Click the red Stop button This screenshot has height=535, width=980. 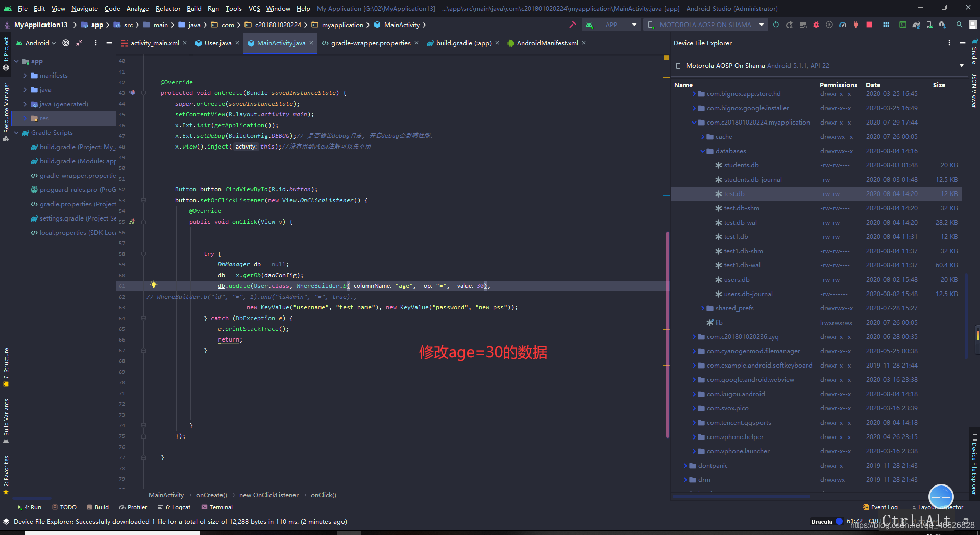[869, 25]
